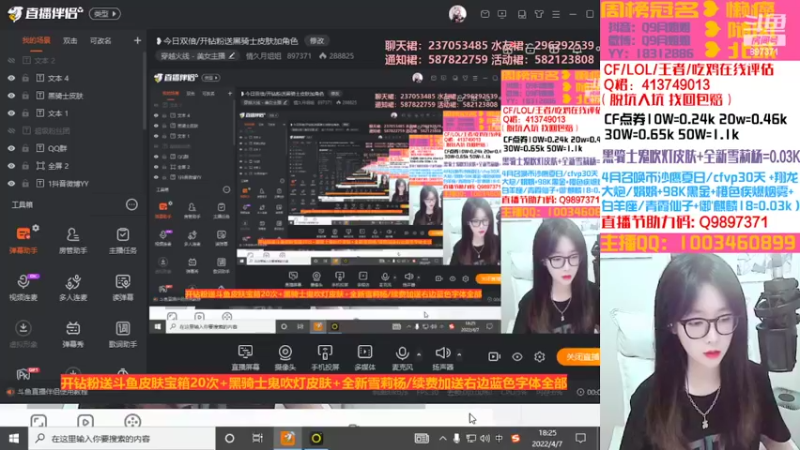The height and width of the screenshot is (450, 800).
Task: Open the 弹幕秀 tool
Action: tap(73, 334)
